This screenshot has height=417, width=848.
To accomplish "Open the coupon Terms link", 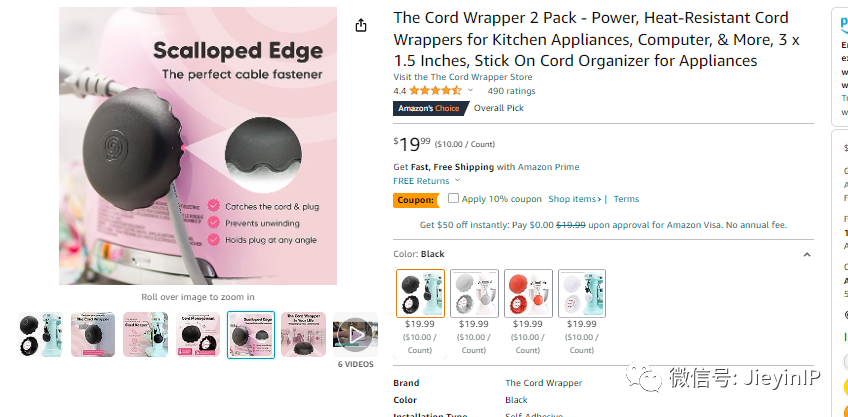I will [626, 199].
